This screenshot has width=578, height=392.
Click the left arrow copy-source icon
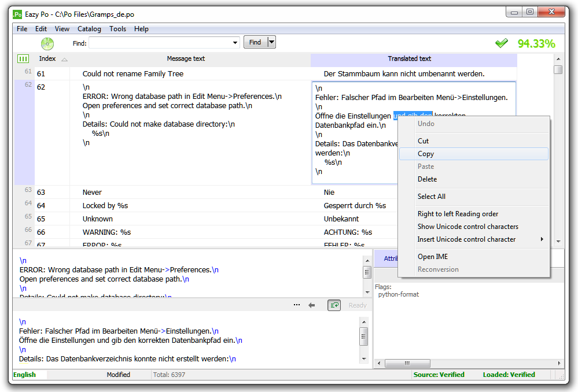click(x=312, y=305)
